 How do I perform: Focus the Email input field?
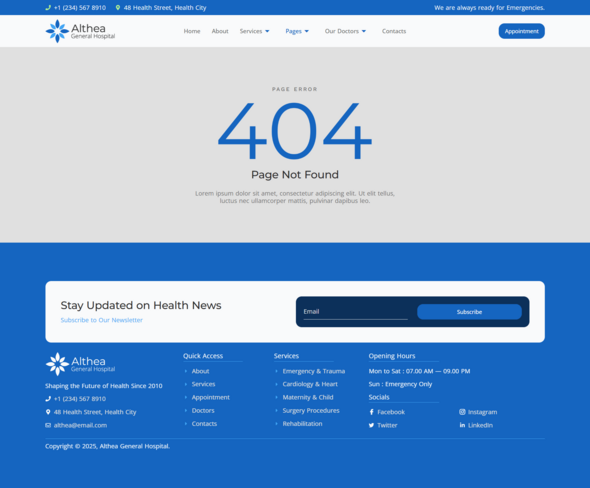coord(356,312)
